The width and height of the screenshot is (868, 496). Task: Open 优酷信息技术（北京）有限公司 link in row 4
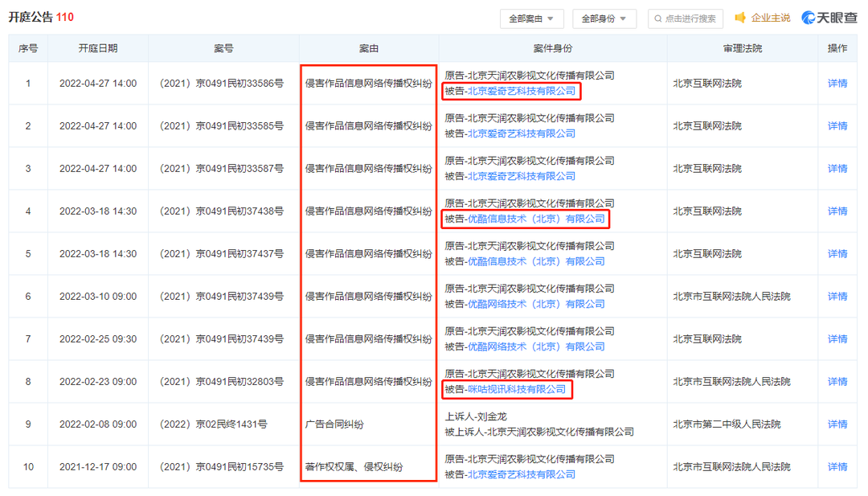point(536,219)
